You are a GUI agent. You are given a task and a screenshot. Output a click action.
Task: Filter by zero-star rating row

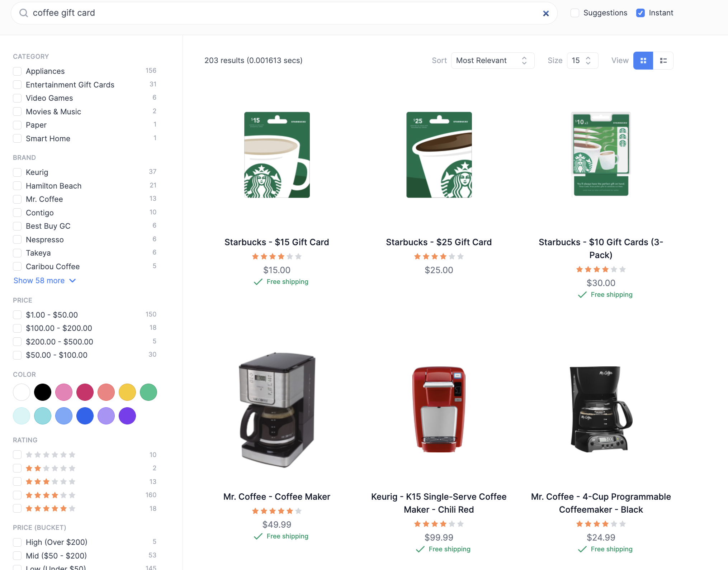(x=17, y=455)
